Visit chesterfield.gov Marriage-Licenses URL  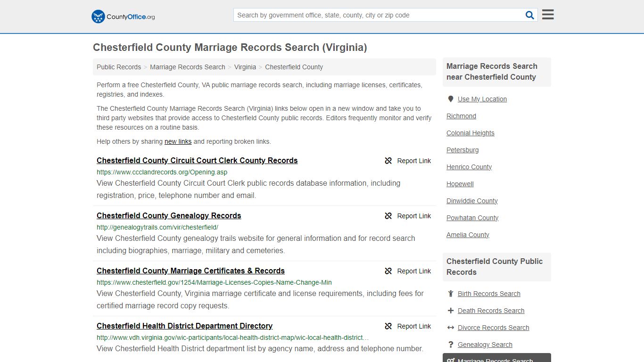tap(214, 282)
